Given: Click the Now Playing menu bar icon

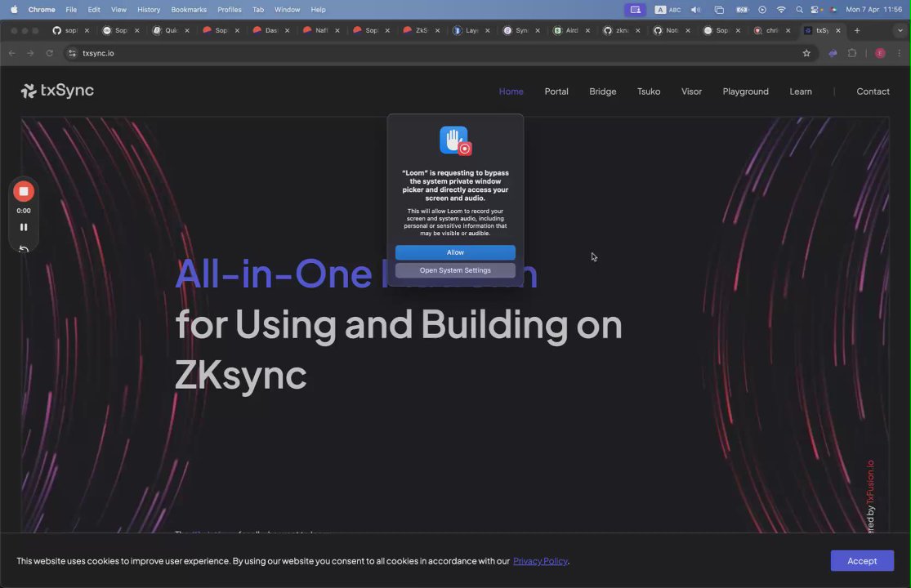Looking at the screenshot, I should [762, 9].
